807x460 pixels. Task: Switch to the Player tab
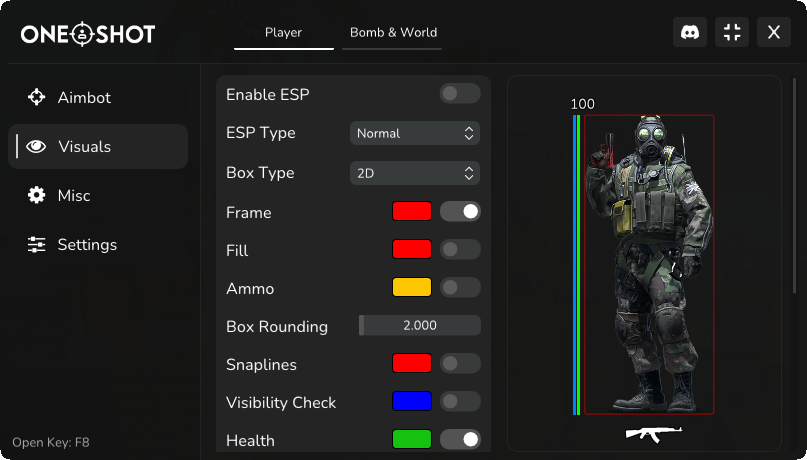(284, 33)
